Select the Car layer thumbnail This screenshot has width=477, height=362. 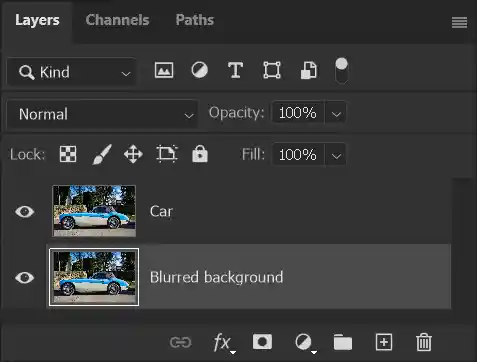click(94, 211)
